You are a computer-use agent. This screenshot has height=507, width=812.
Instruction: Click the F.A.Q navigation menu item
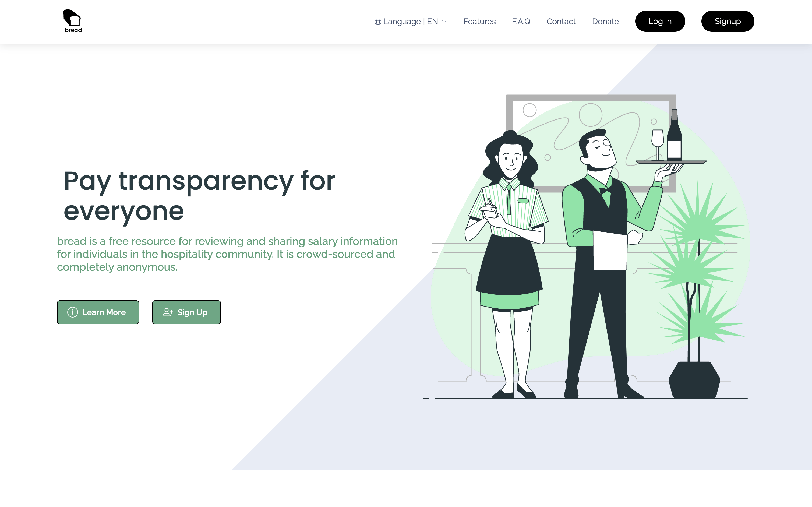(x=520, y=21)
